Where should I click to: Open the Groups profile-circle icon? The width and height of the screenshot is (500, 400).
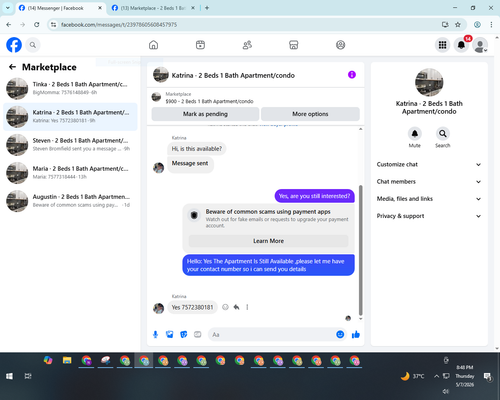[340, 45]
